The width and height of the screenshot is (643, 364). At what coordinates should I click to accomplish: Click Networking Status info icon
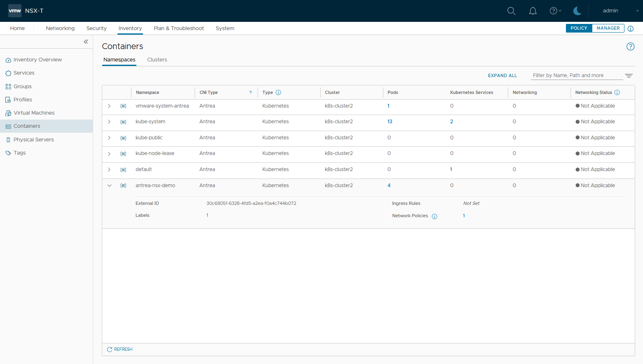pos(617,92)
